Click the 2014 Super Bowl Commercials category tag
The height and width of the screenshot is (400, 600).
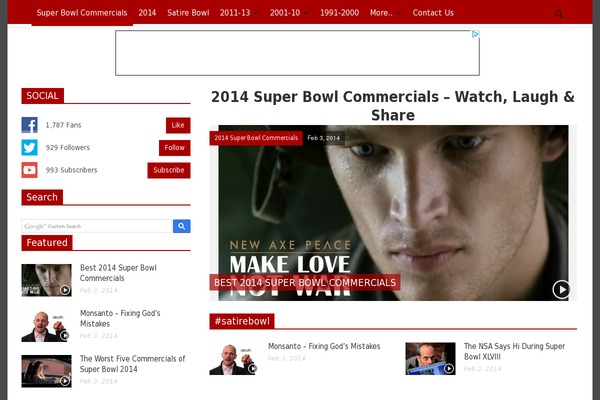pos(256,138)
